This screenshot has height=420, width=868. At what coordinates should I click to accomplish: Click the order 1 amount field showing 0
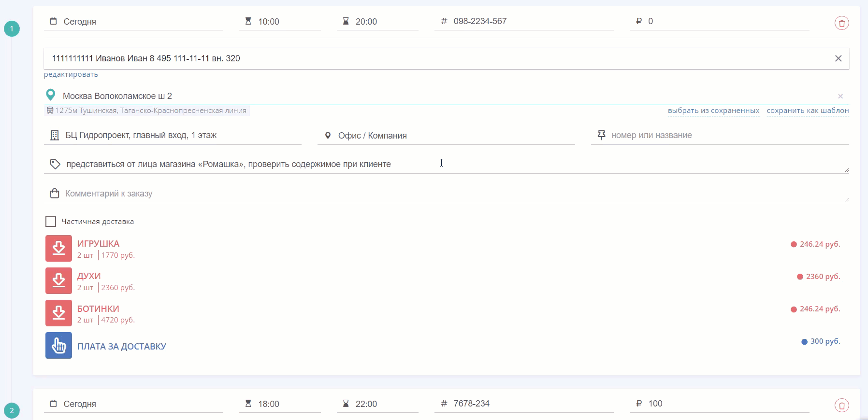pyautogui.click(x=719, y=22)
